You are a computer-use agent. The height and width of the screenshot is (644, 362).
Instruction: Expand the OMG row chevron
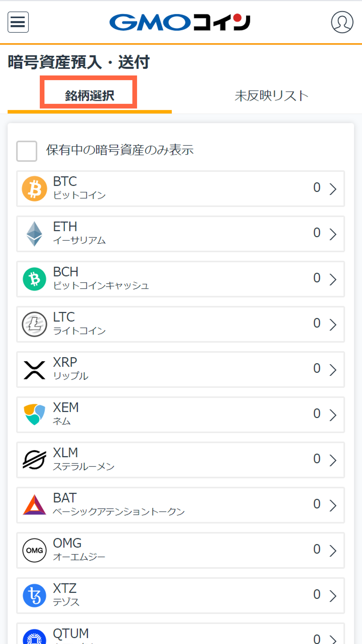[x=333, y=550]
